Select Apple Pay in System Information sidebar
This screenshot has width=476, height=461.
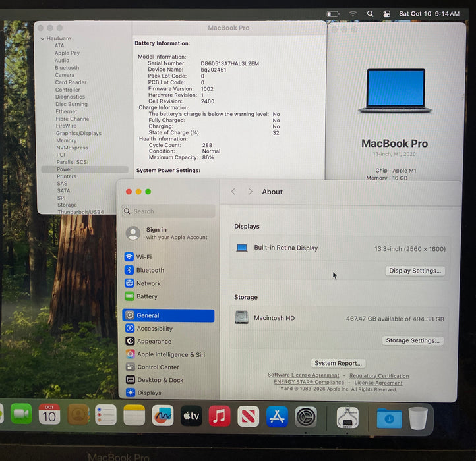(x=67, y=53)
